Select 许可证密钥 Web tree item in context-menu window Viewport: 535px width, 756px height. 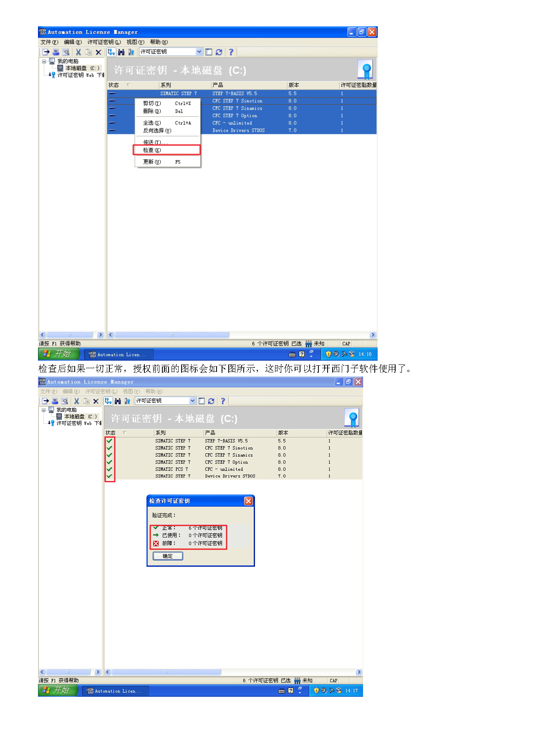coord(77,75)
